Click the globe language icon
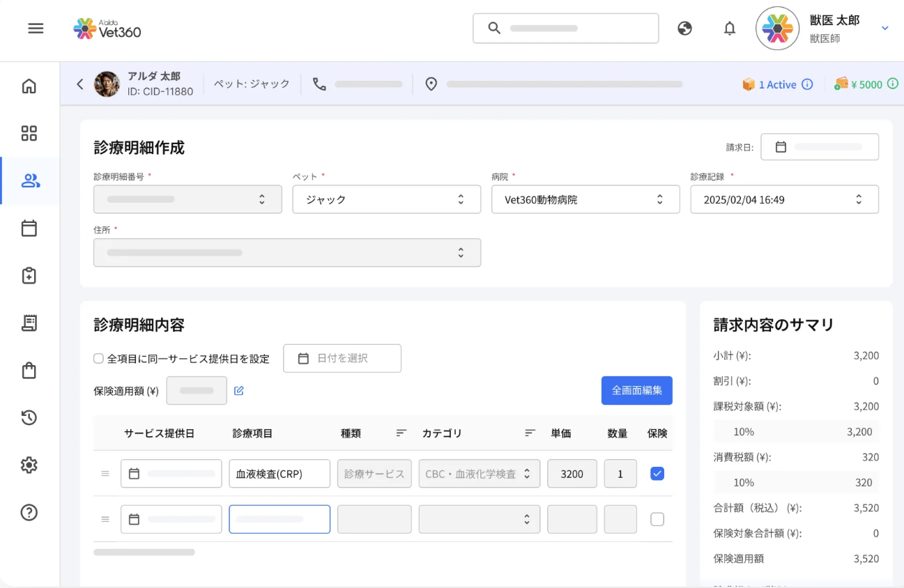 pyautogui.click(x=684, y=29)
